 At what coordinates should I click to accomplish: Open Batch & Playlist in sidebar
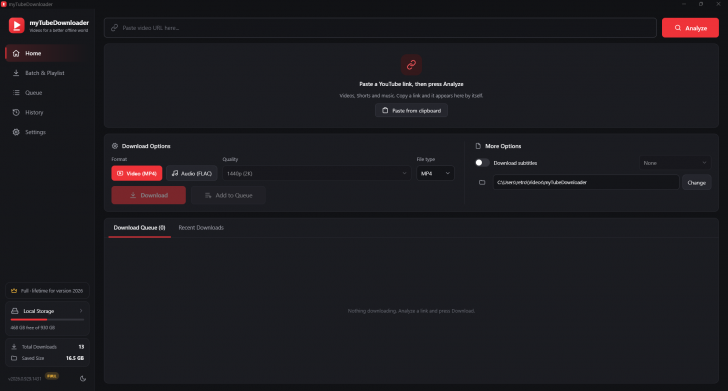pyautogui.click(x=47, y=73)
